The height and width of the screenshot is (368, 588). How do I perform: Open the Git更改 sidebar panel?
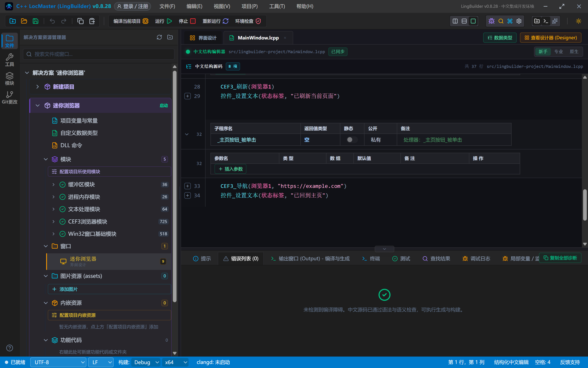point(9,97)
